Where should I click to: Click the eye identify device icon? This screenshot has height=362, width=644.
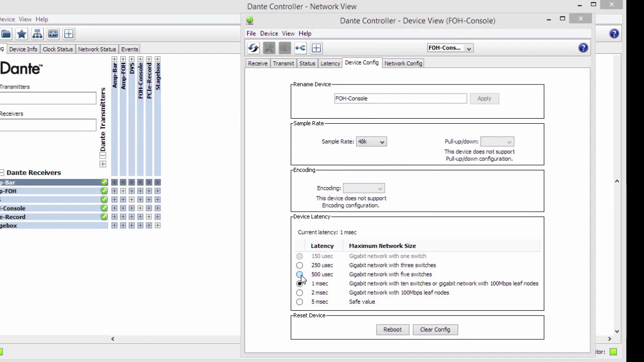(285, 48)
